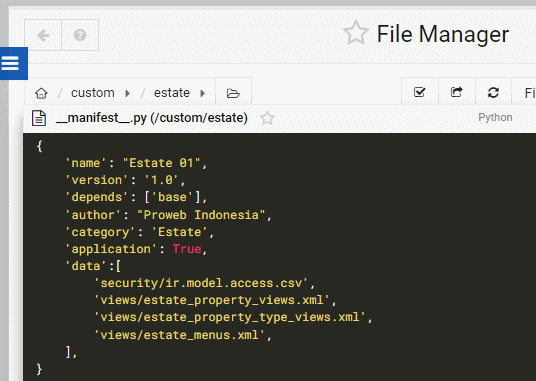Click the 'version': '1.0' code line
536x381 pixels.
click(x=125, y=180)
